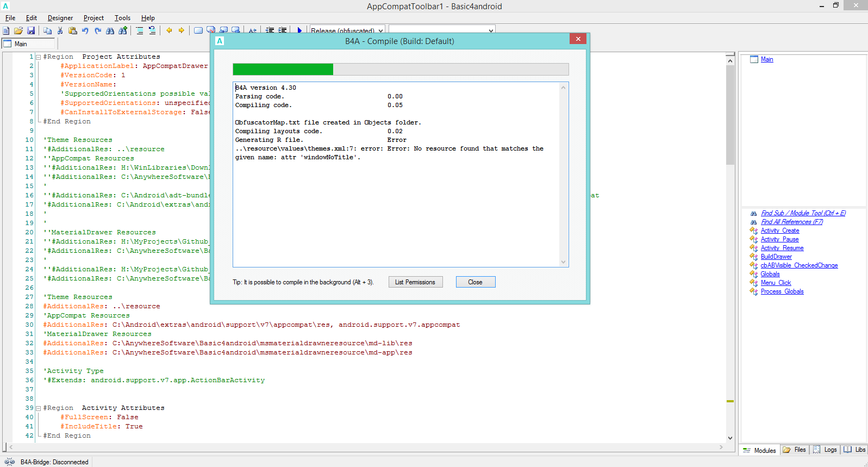The width and height of the screenshot is (868, 467).
Task: Click compile log scrollbar down arrow
Action: pos(563,262)
